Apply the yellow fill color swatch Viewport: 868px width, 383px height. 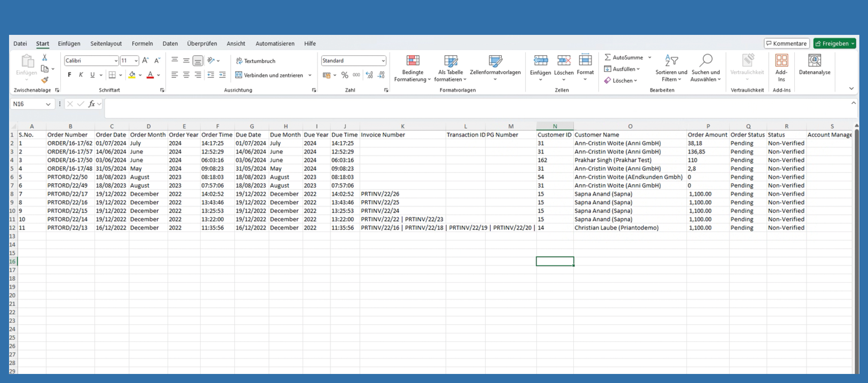click(132, 75)
